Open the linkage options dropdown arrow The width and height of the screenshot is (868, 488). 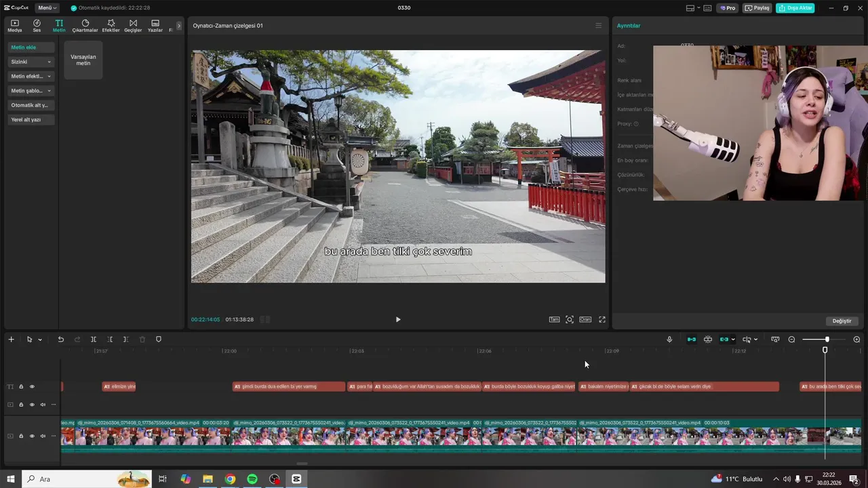(733, 340)
